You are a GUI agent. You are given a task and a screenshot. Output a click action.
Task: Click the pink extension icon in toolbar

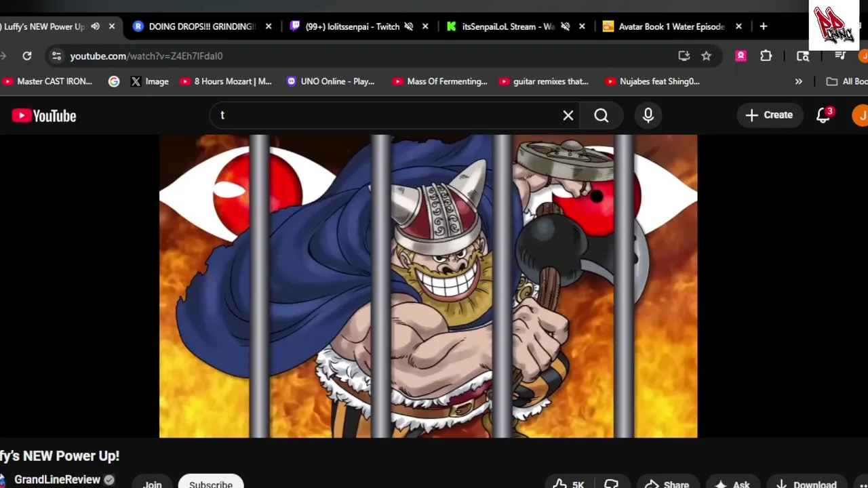click(x=741, y=56)
